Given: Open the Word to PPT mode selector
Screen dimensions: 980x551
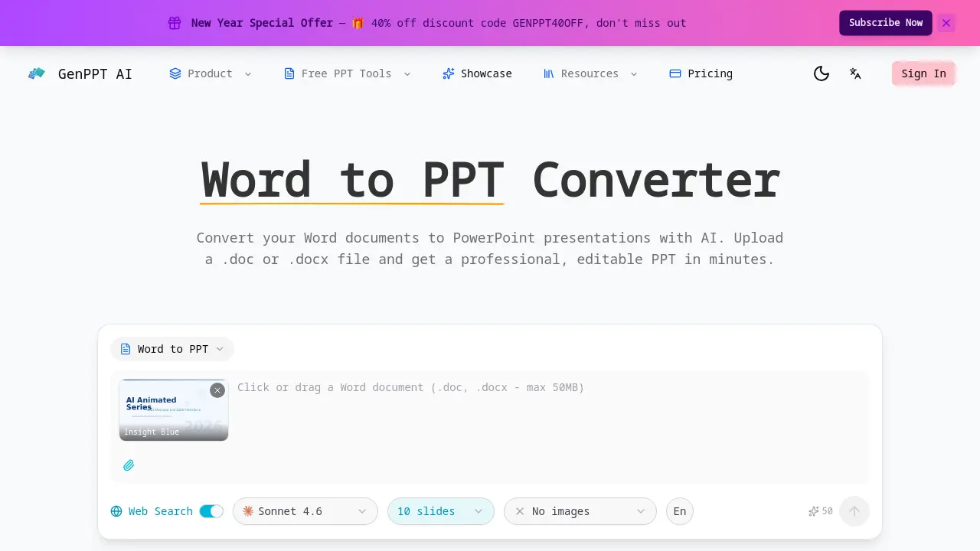Looking at the screenshot, I should pyautogui.click(x=172, y=349).
